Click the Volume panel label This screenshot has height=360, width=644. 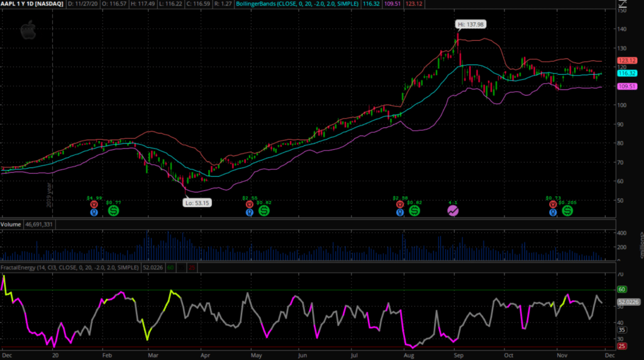click(11, 225)
